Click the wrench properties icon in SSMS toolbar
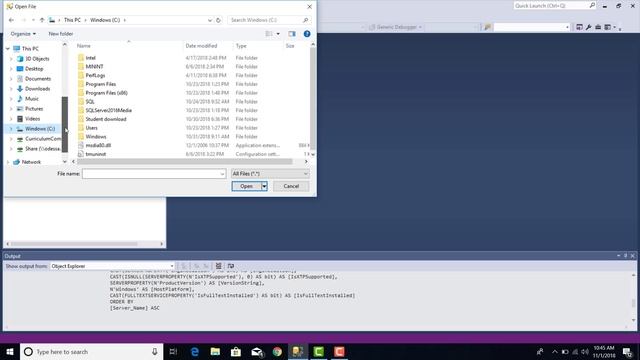Viewport: 640px width, 360px height. coord(589,27)
